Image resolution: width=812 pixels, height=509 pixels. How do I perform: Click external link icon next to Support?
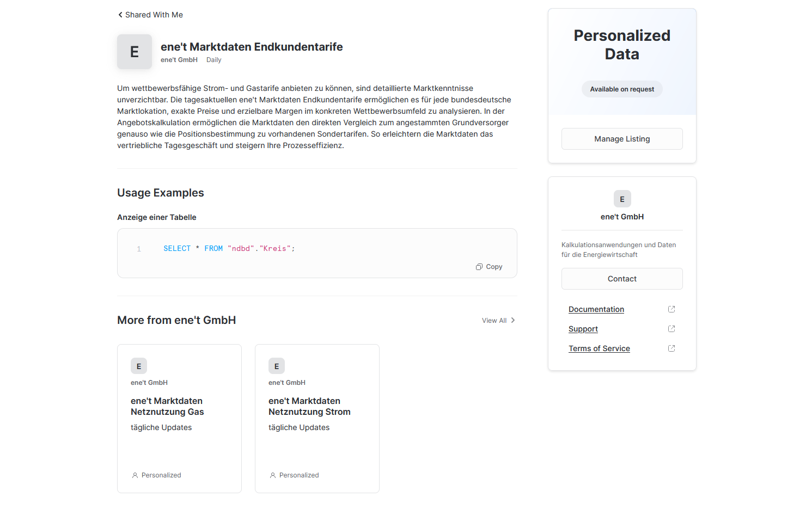click(x=671, y=329)
